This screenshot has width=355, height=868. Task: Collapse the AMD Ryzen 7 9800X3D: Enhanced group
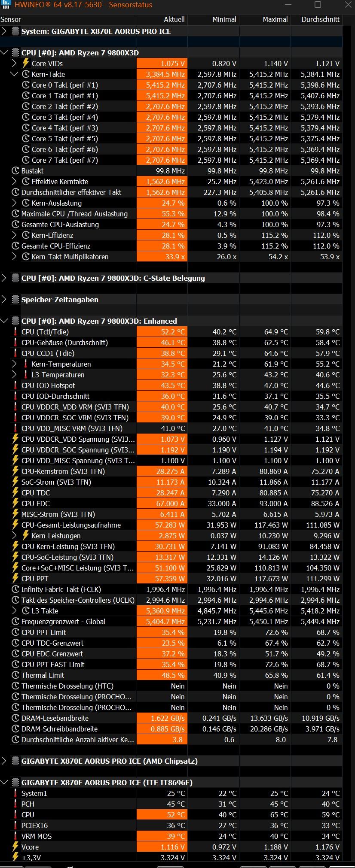tap(4, 321)
